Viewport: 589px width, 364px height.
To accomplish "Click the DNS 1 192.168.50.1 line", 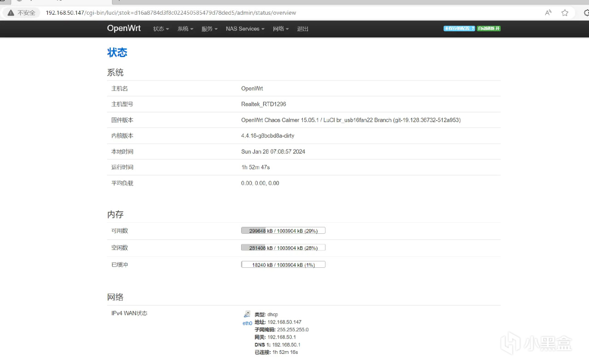I will [277, 345].
